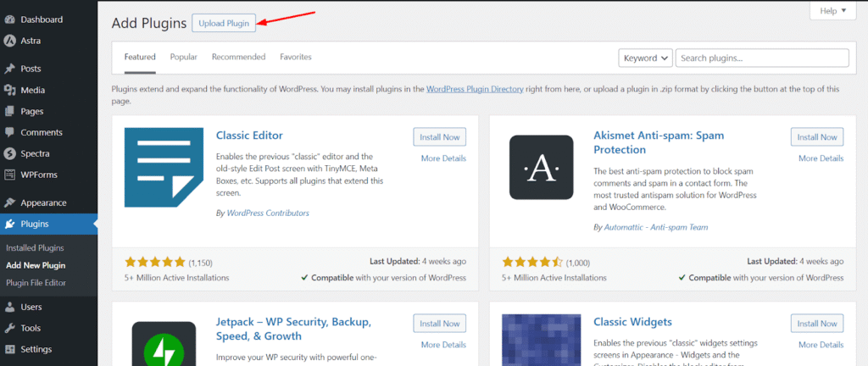Open Posts via its pin icon
The image size is (868, 366).
click(x=9, y=69)
